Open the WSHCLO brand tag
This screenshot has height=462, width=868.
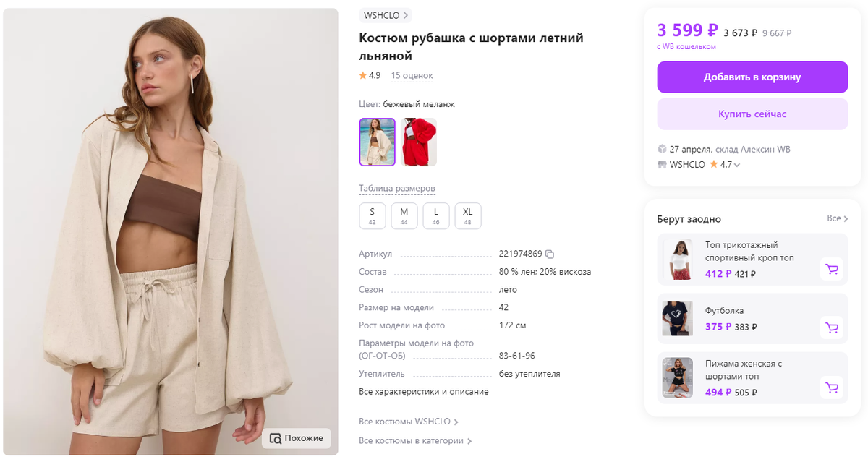[x=386, y=15]
